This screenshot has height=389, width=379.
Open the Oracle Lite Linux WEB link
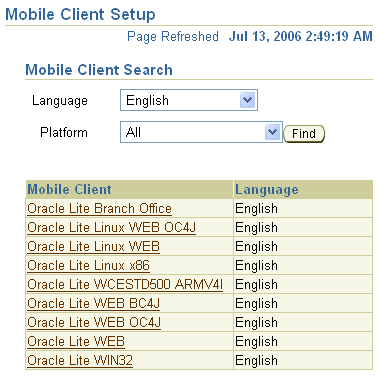[x=93, y=247]
